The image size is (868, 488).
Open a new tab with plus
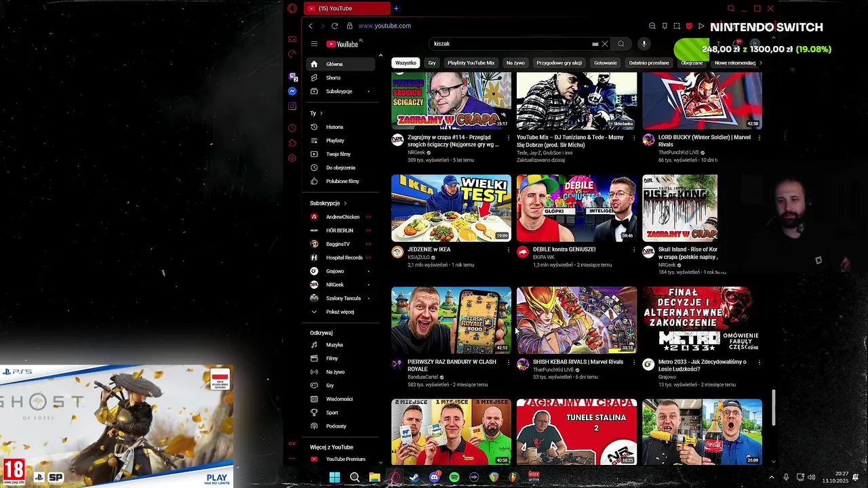[396, 8]
